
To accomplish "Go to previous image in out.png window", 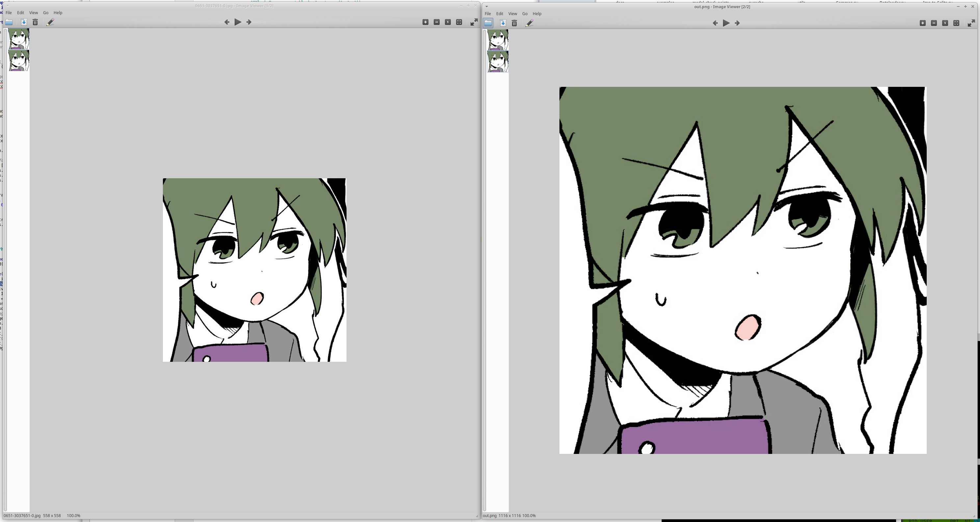I will [x=715, y=23].
